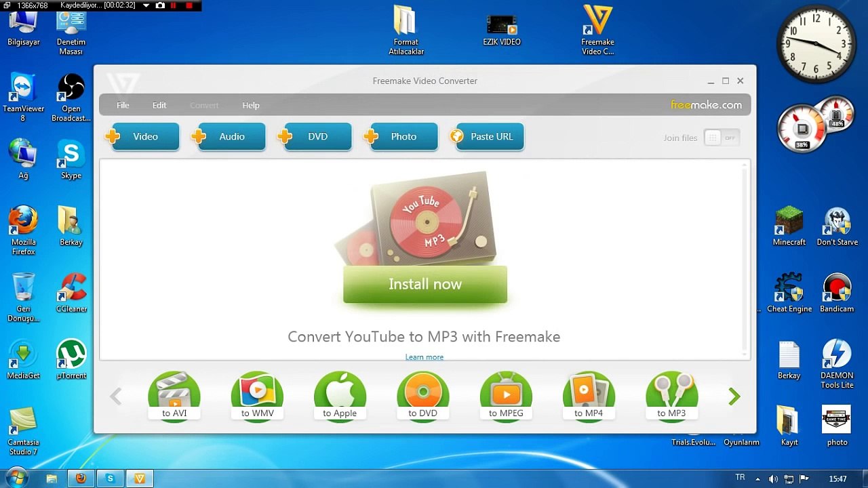Open Windows Explorer from the taskbar
Viewport: 868px width, 488px height.
pyautogui.click(x=52, y=479)
